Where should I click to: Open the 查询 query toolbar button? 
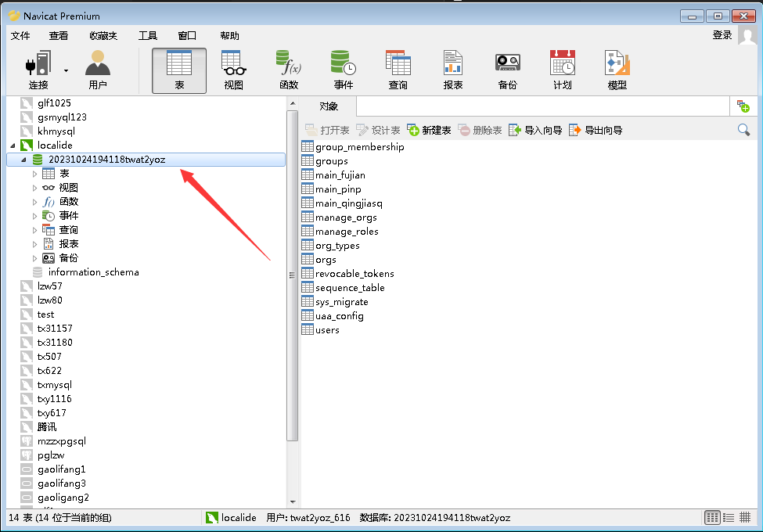398,70
